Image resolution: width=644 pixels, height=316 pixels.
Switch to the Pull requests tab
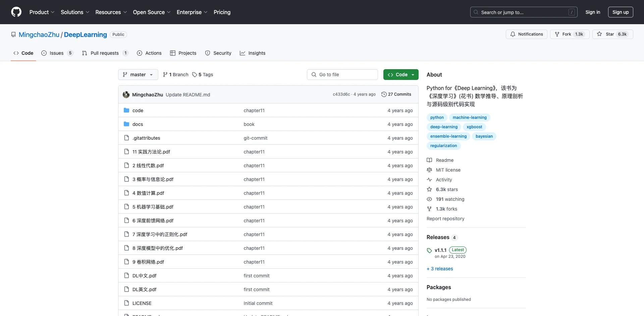click(x=105, y=53)
